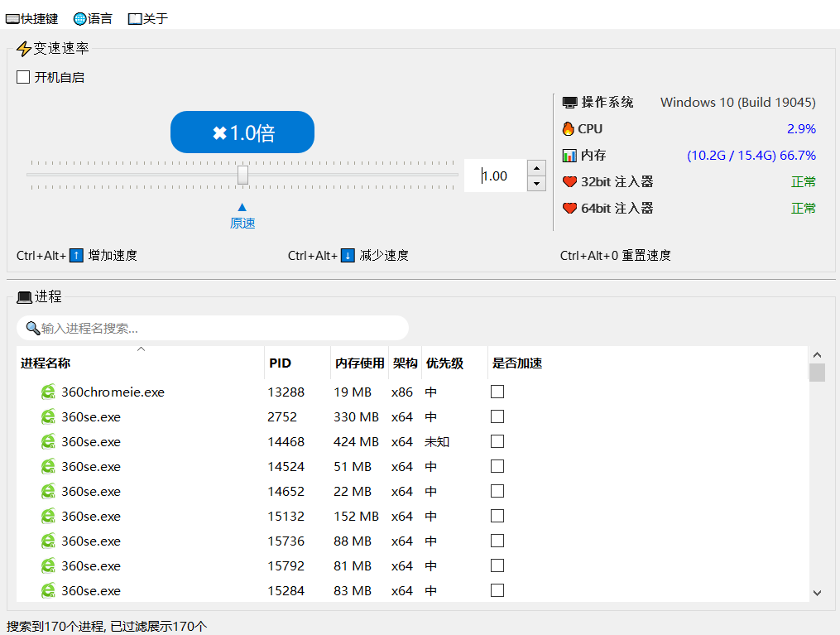Click the heart icon for 64bit 注入器
The height and width of the screenshot is (635, 840).
[569, 208]
